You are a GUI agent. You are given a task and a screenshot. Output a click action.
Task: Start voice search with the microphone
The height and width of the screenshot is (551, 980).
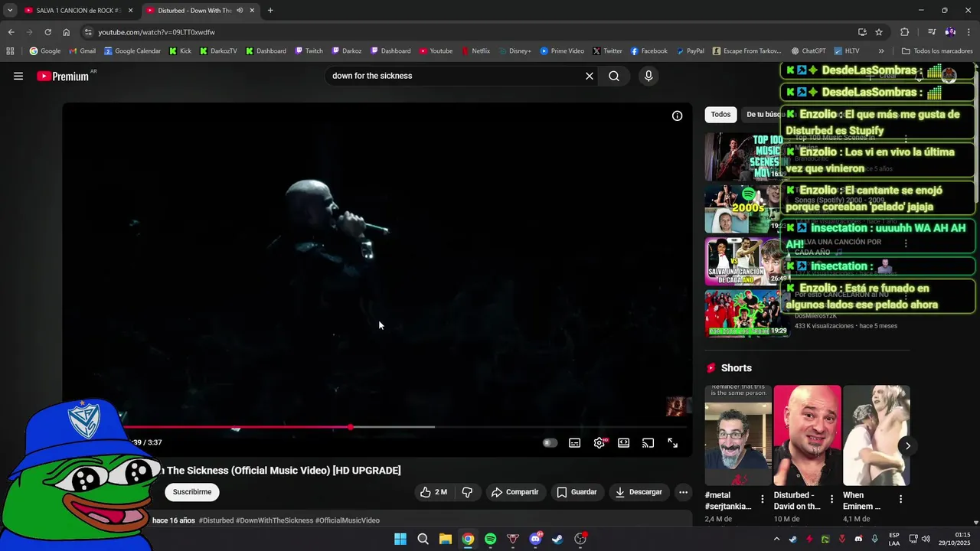(648, 76)
